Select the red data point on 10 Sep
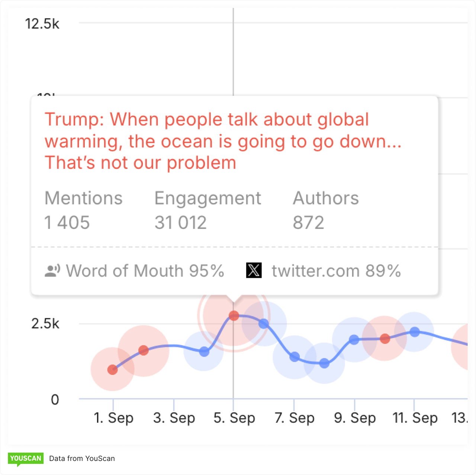476x475 pixels. coord(385,338)
